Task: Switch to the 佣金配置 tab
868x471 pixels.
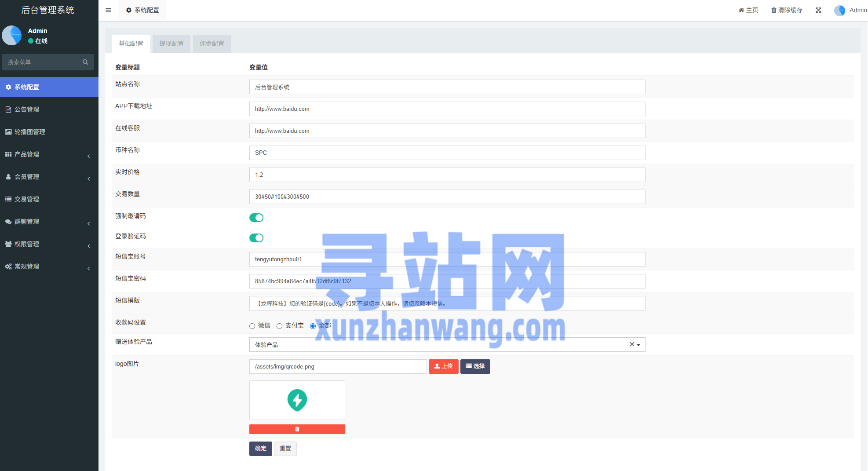Action: [x=212, y=44]
